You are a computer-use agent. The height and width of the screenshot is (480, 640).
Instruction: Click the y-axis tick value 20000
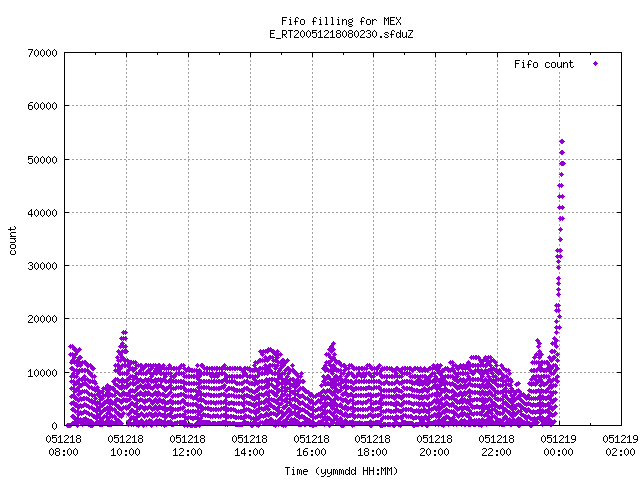42,319
